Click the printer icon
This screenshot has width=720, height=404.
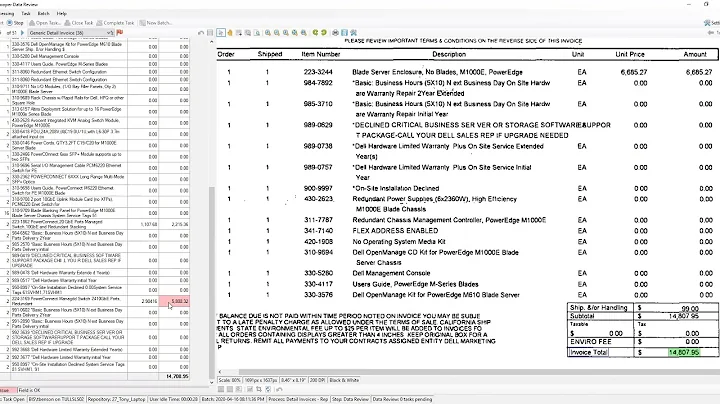[x=336, y=33]
